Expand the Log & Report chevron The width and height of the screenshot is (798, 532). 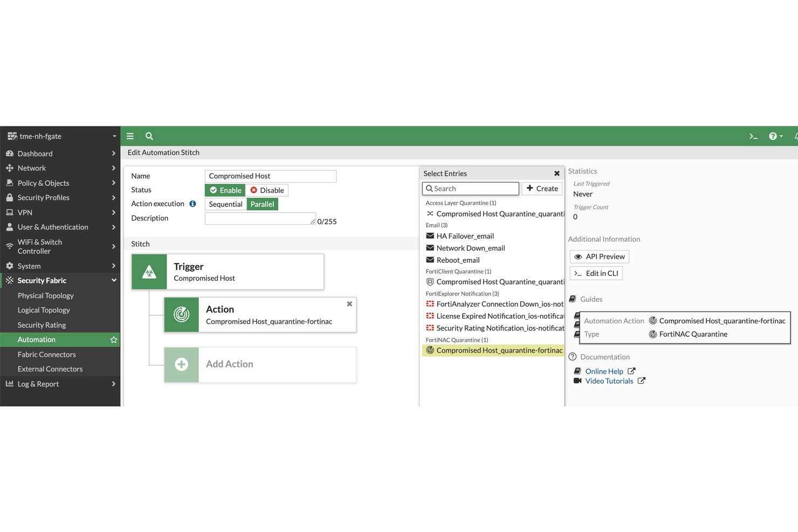coord(114,384)
